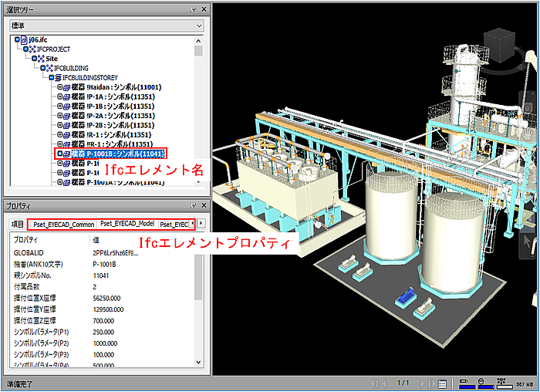
Task: Close the プロパティ panel
Action: point(204,205)
